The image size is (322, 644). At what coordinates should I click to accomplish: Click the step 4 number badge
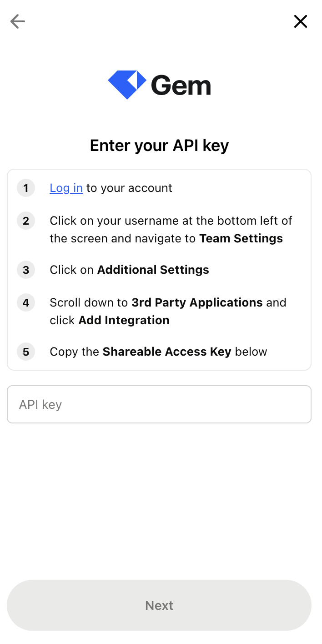[x=26, y=303]
